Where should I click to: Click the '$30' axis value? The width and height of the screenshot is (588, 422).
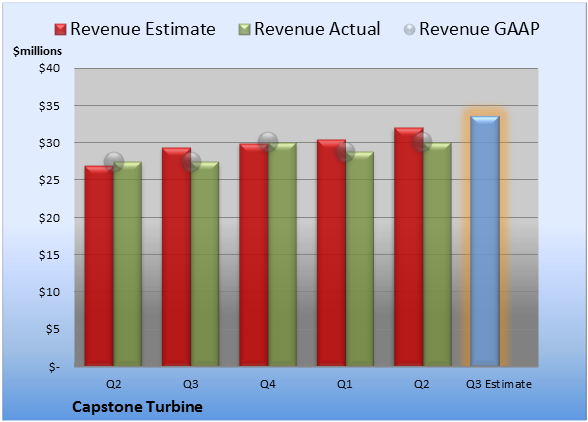pyautogui.click(x=50, y=143)
